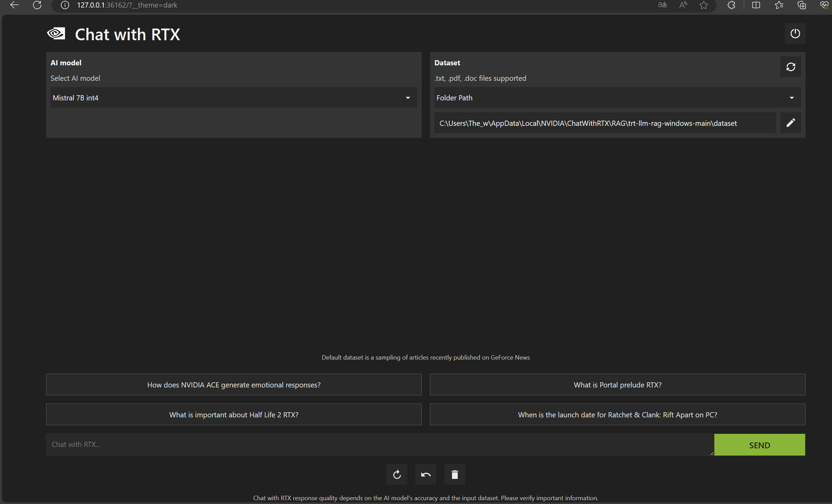Image resolution: width=832 pixels, height=504 pixels.
Task: Reload the page with browser refresh icon
Action: (37, 5)
